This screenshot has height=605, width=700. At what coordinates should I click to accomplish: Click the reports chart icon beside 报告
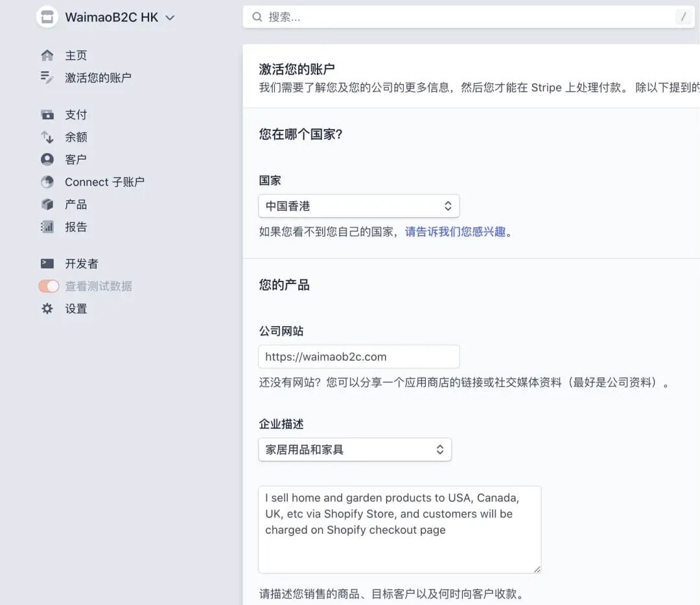point(47,227)
